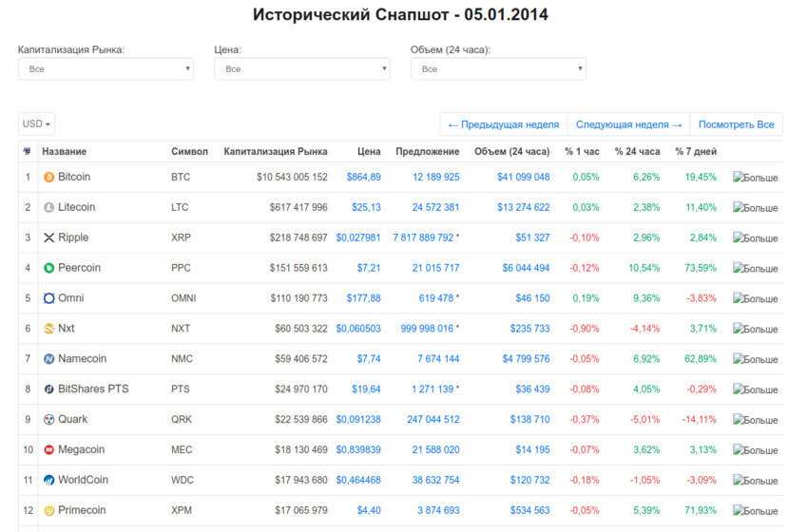Click the Больше image in Namecoin row
808x532 pixels.
[756, 359]
